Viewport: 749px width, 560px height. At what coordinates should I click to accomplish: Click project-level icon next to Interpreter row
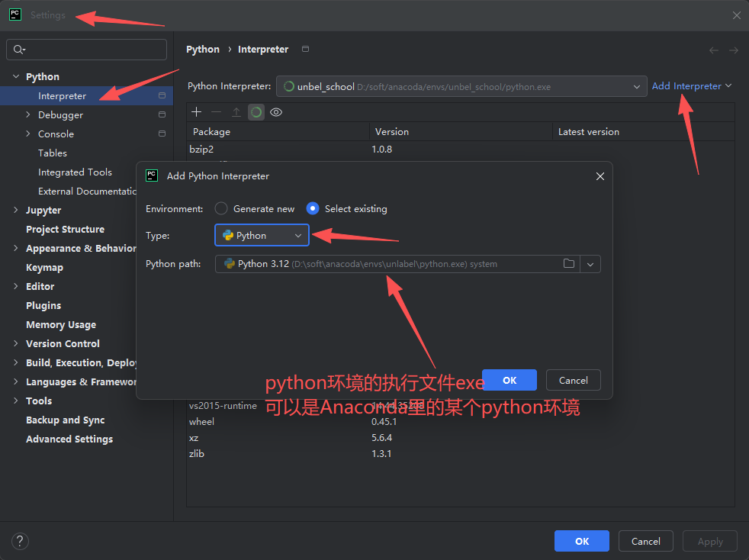pos(162,95)
